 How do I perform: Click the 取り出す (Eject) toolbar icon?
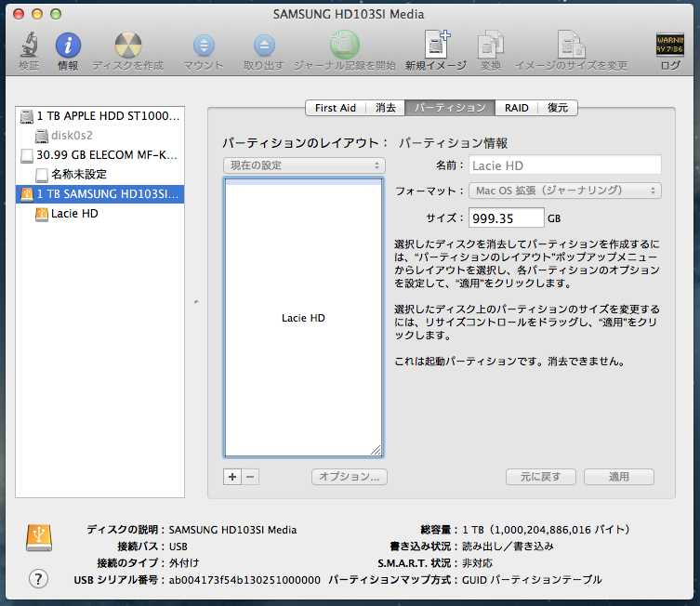pyautogui.click(x=264, y=46)
